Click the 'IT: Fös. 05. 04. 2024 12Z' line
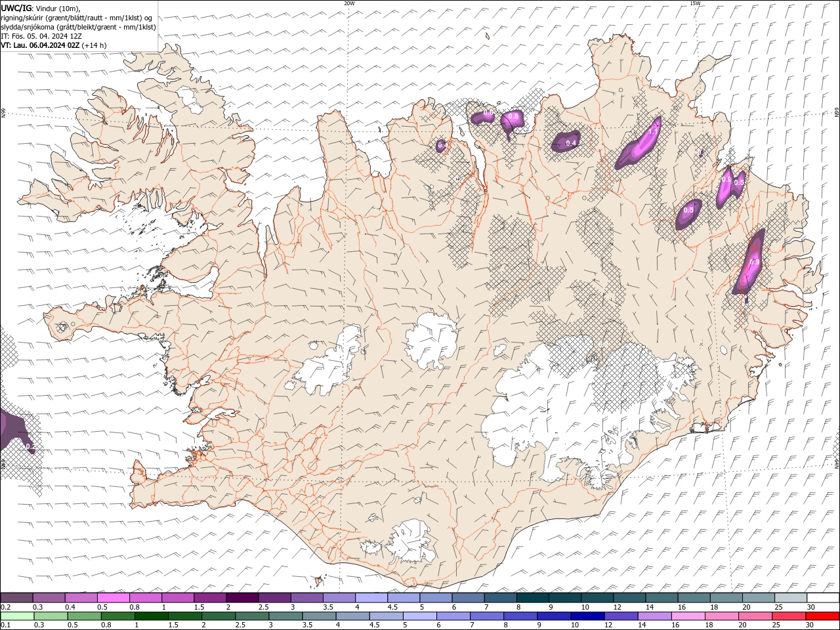 41,36
